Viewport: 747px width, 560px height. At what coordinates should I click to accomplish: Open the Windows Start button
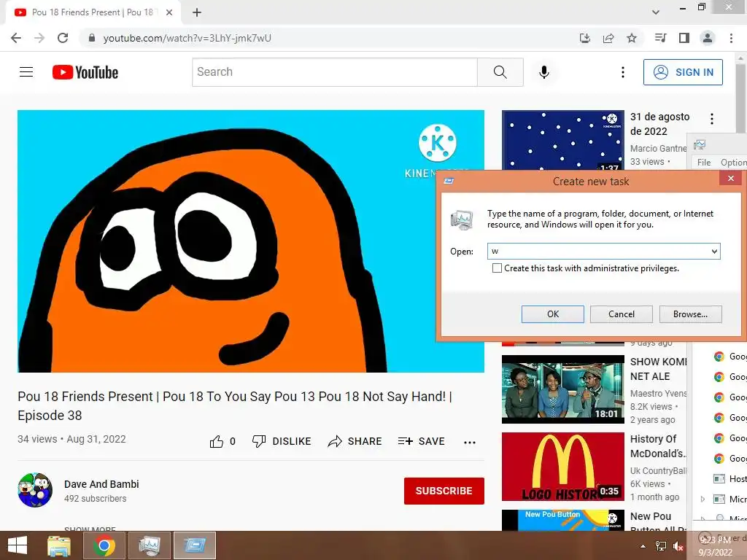18,545
